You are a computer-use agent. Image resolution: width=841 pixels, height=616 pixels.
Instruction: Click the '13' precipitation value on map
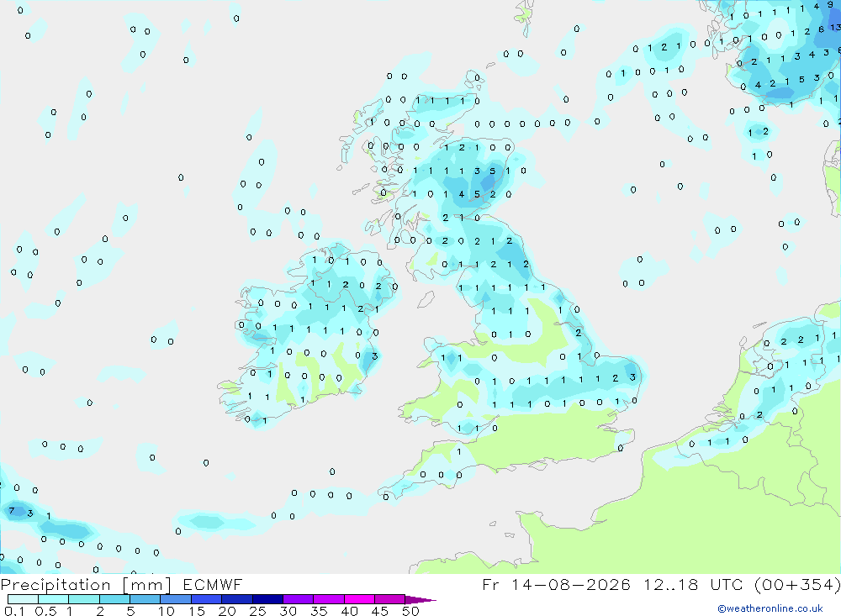click(x=836, y=27)
